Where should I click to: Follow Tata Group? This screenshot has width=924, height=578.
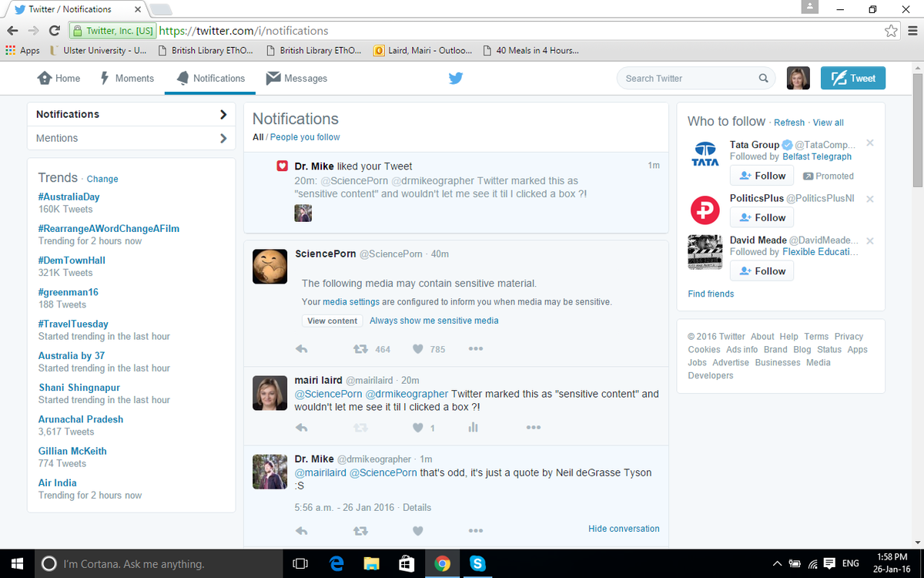point(762,176)
